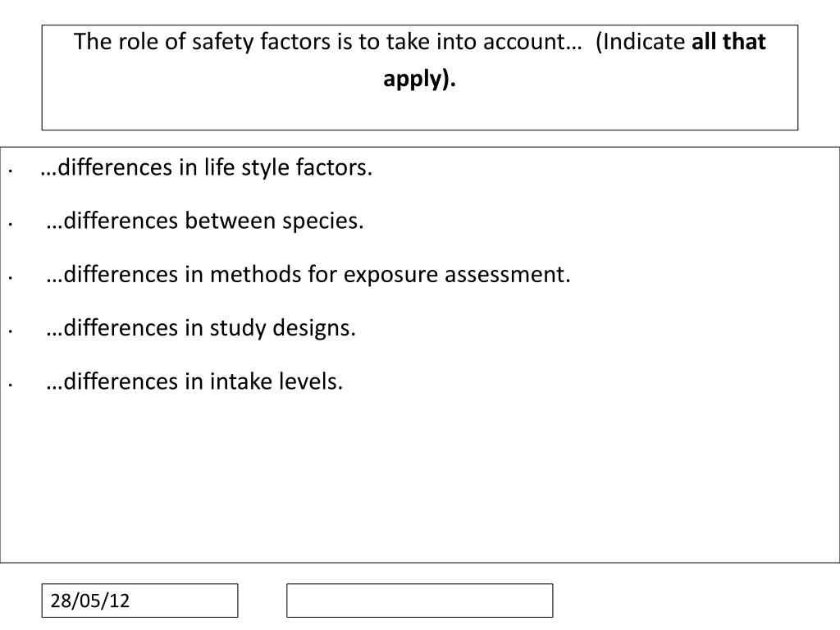Image resolution: width=840 pixels, height=630 pixels.
Task: Click the bold 'all that' text
Action: tap(728, 42)
